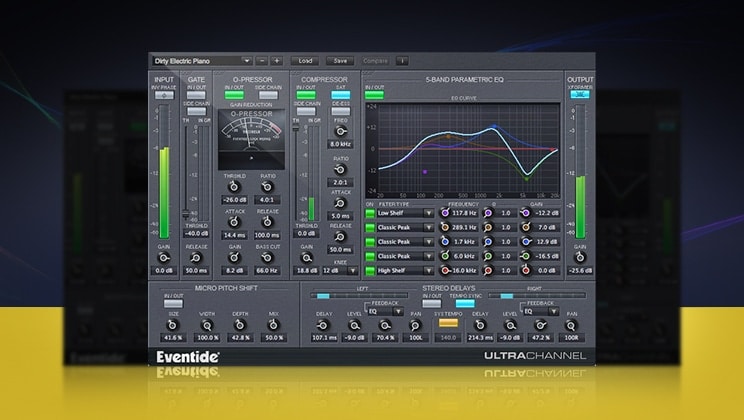Click the Compressor ATTACK knob
This screenshot has height=420, width=744.
340,203
